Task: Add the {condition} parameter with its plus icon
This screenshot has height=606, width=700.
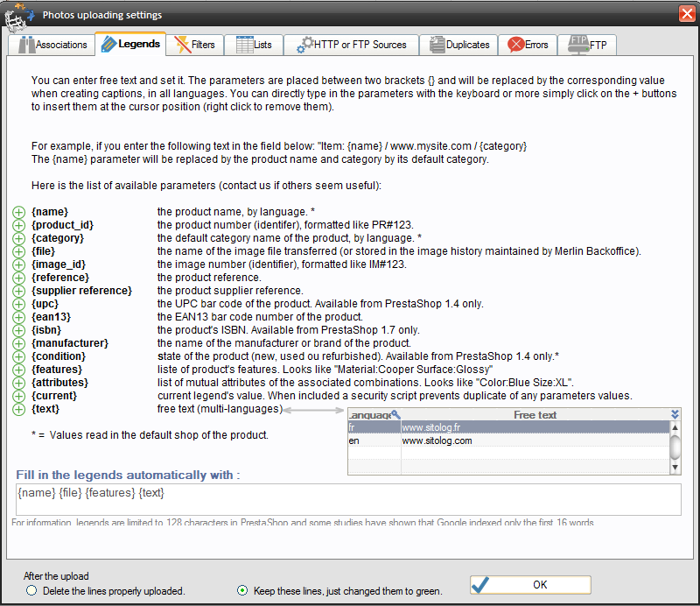Action: [x=18, y=356]
